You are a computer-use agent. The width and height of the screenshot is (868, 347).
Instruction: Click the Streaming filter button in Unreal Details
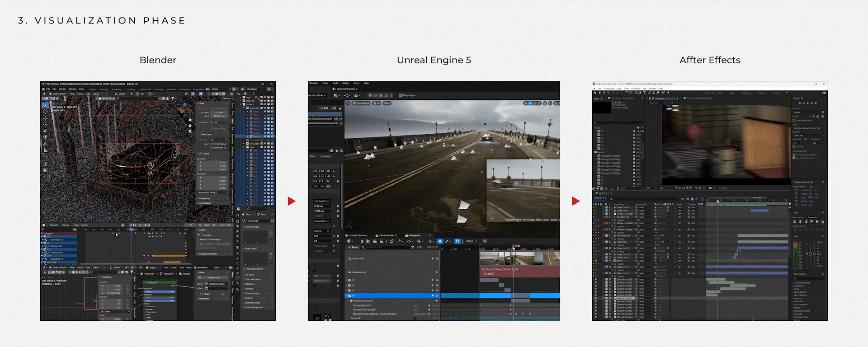325,156
